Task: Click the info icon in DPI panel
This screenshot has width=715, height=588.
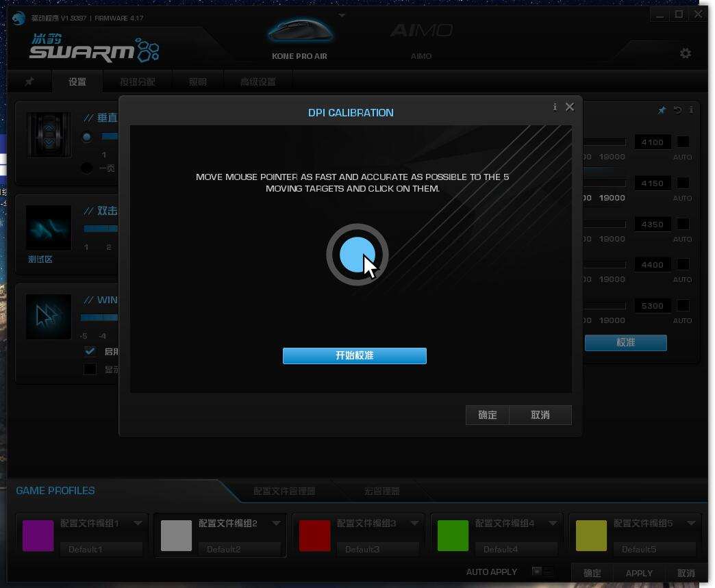Action: (x=691, y=110)
